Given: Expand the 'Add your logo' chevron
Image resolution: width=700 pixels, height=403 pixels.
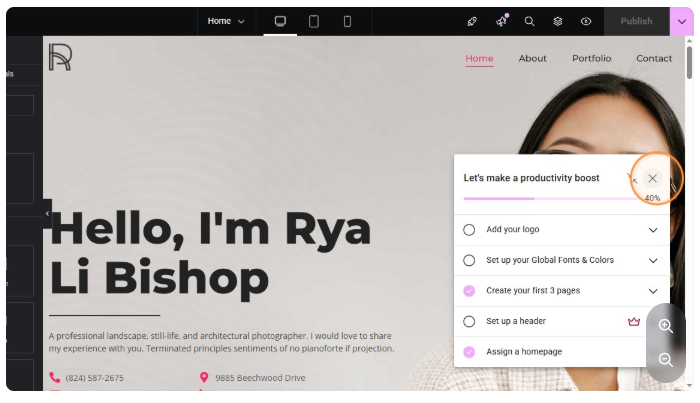Looking at the screenshot, I should click(653, 230).
